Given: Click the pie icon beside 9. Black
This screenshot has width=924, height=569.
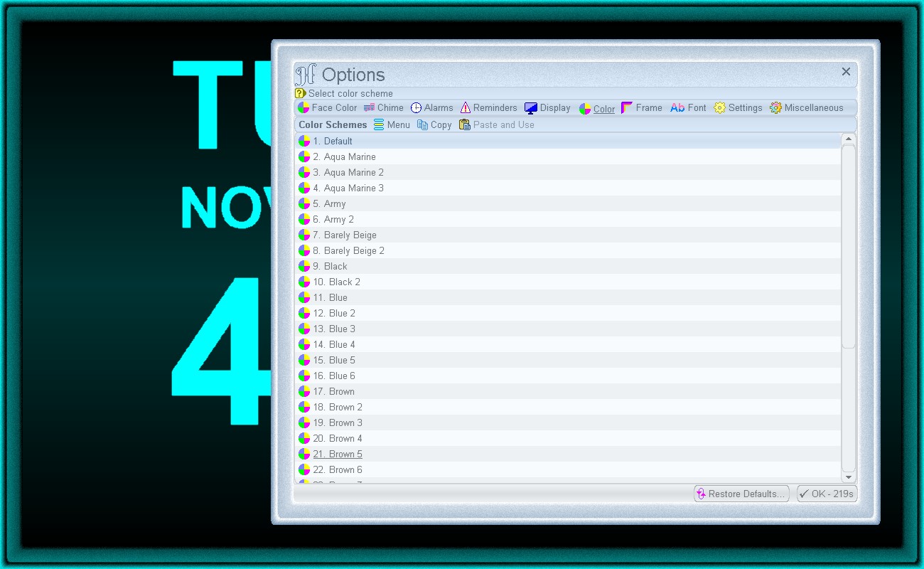Looking at the screenshot, I should click(304, 266).
